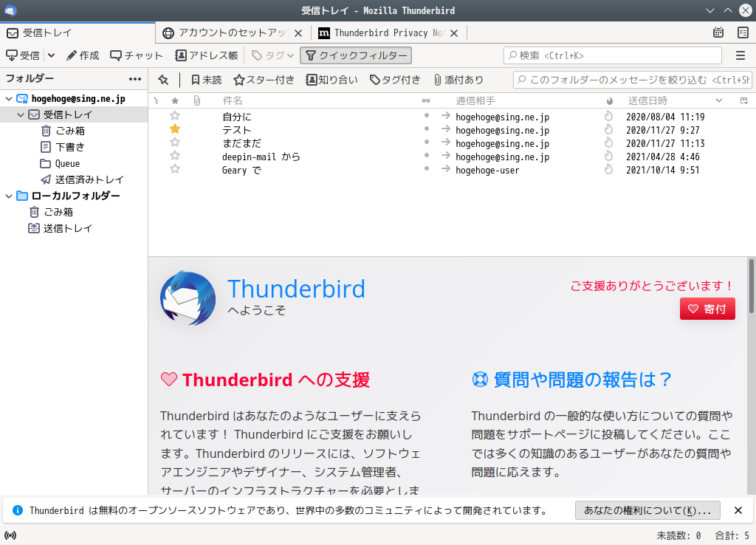
Task: Toggle the クイックフィルター button
Action: [356, 55]
